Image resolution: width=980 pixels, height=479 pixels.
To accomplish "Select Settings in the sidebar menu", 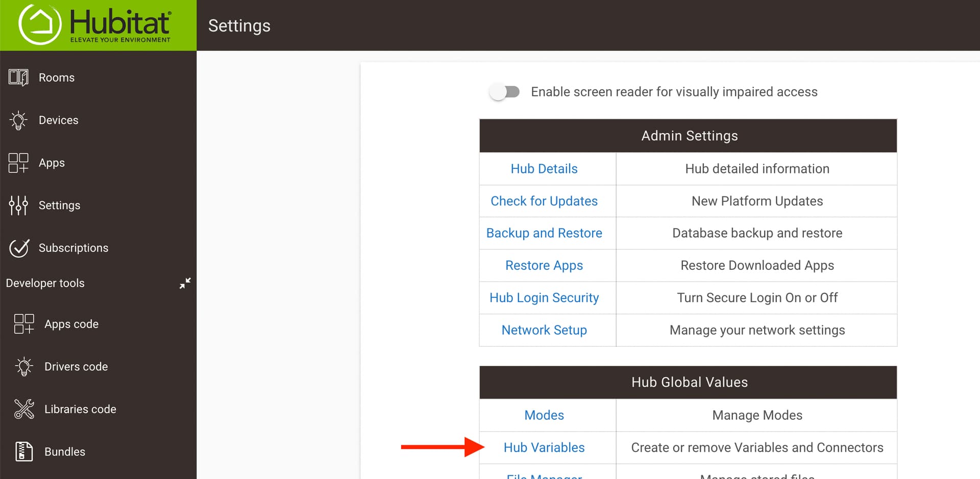I will [59, 206].
